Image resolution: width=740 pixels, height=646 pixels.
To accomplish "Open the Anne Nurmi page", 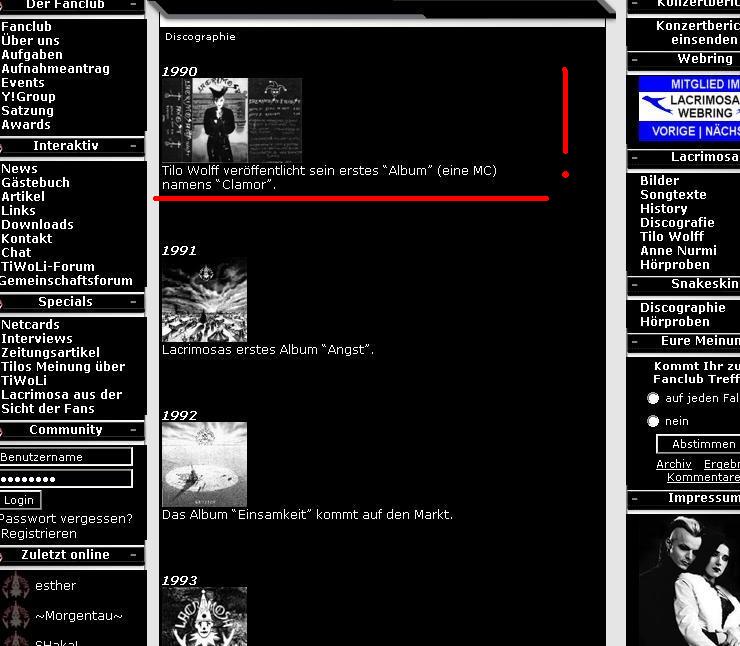I will [678, 251].
